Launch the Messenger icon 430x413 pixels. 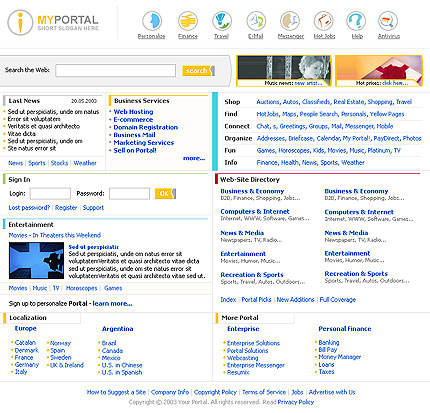tap(290, 21)
